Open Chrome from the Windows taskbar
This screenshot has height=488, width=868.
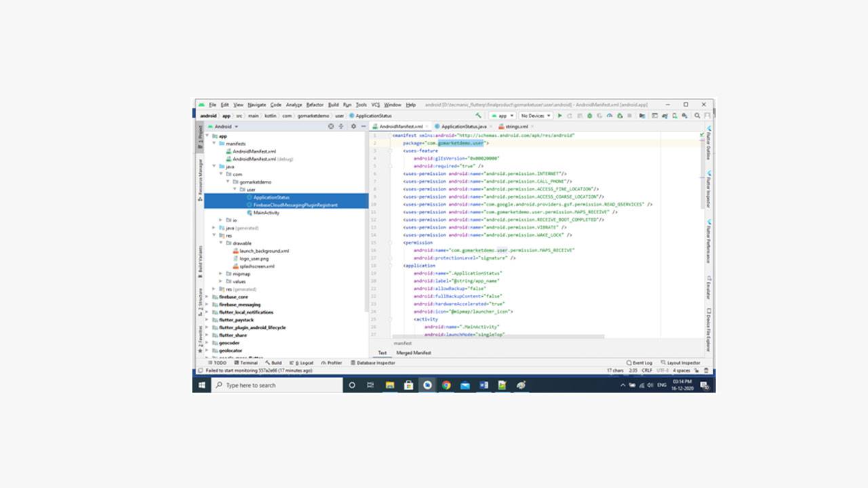(x=446, y=385)
